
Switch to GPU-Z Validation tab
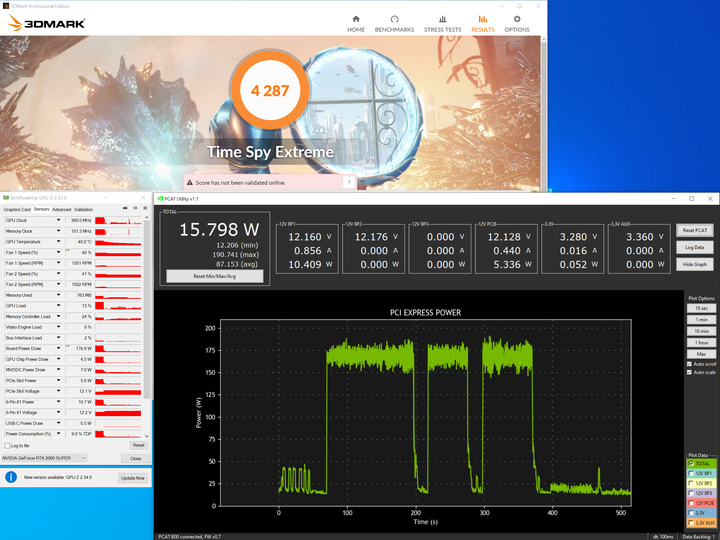pyautogui.click(x=84, y=209)
